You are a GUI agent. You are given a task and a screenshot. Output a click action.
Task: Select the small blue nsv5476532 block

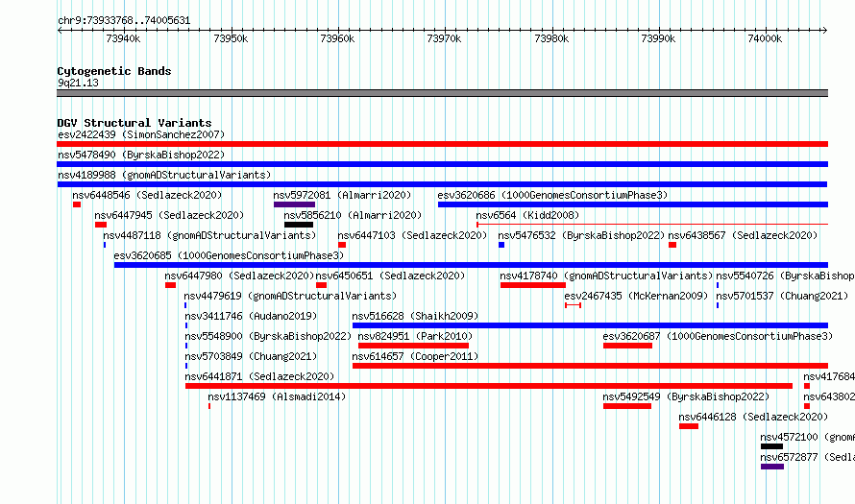pyautogui.click(x=501, y=245)
